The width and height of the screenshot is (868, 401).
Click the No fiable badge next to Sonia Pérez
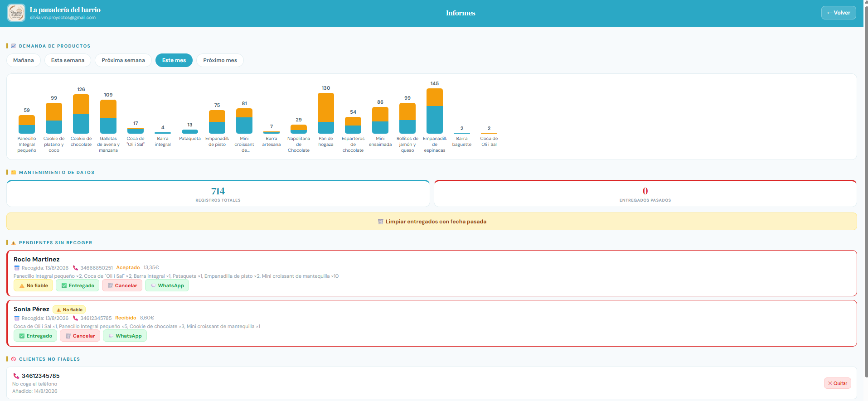pyautogui.click(x=69, y=310)
